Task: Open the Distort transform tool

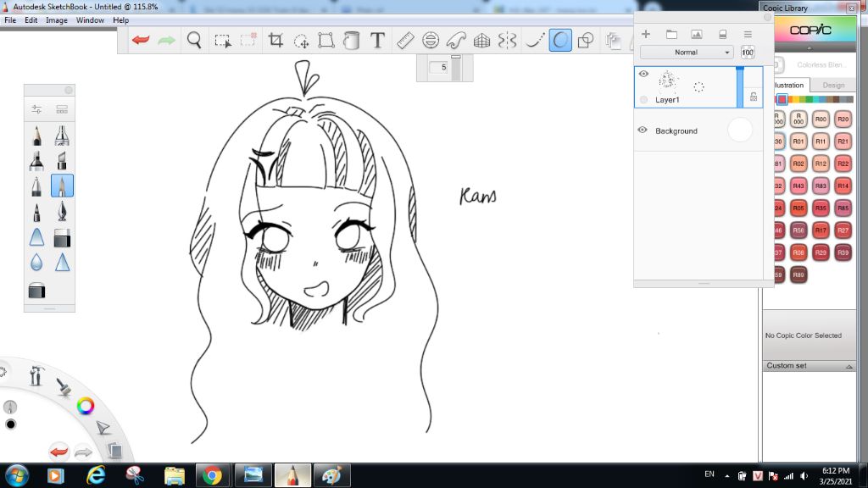Action: click(326, 40)
